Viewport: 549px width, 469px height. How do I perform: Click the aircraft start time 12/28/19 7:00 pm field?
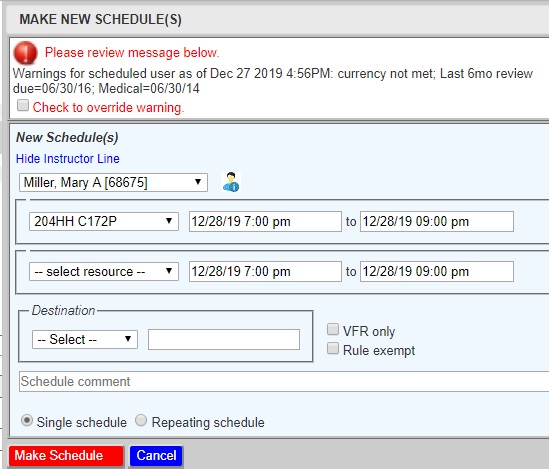click(x=265, y=221)
